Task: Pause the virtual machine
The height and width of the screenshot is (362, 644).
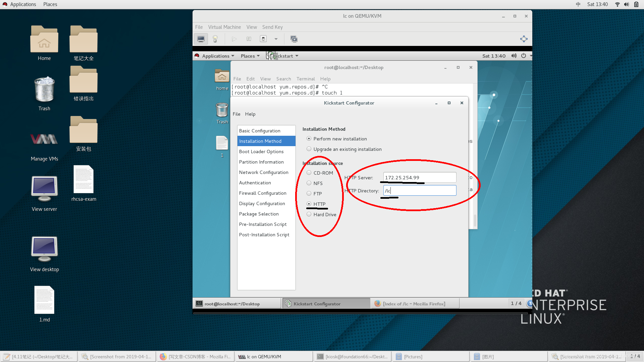Action: 249,39
